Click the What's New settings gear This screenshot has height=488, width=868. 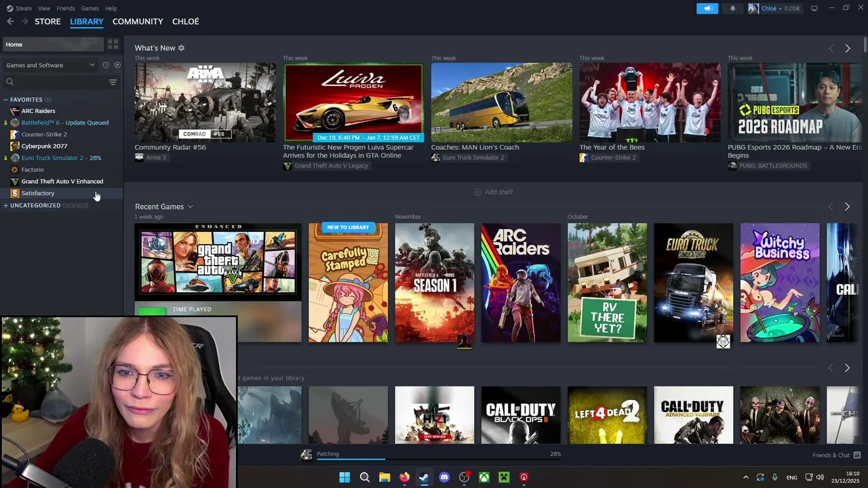pyautogui.click(x=181, y=48)
